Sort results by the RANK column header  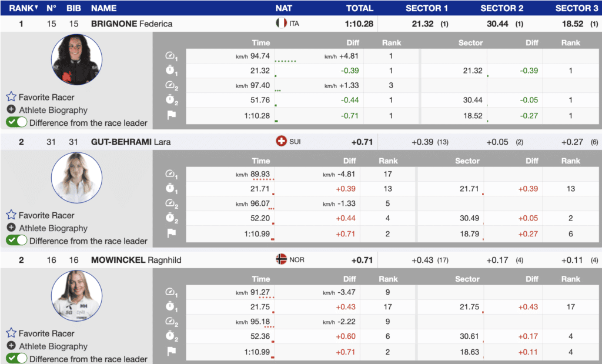point(21,8)
